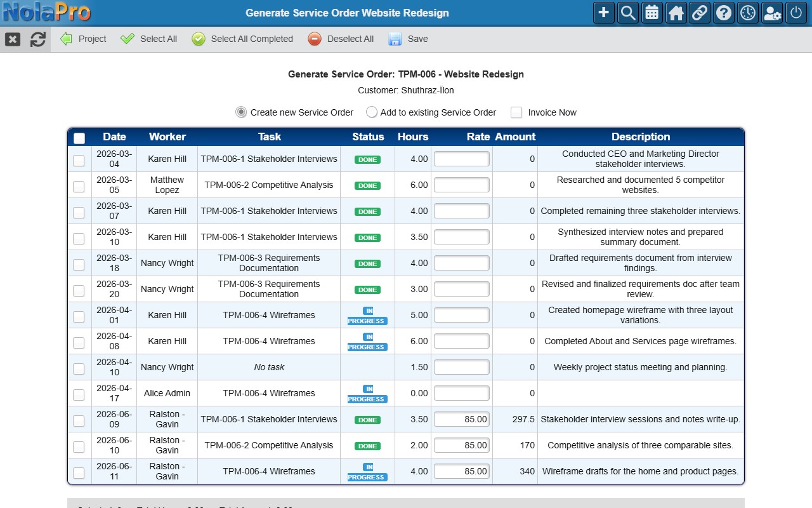The image size is (812, 508).
Task: Click the power logout icon
Action: [x=796, y=13]
